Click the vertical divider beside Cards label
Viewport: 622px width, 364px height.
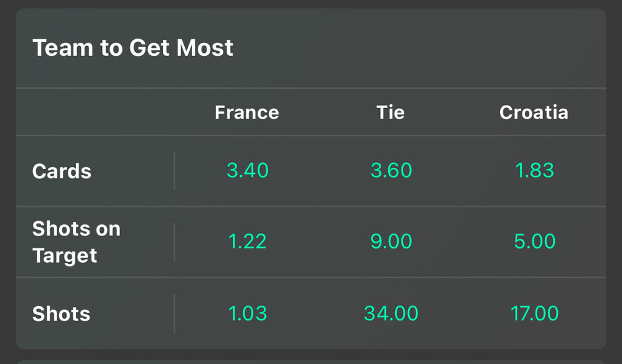coord(174,171)
